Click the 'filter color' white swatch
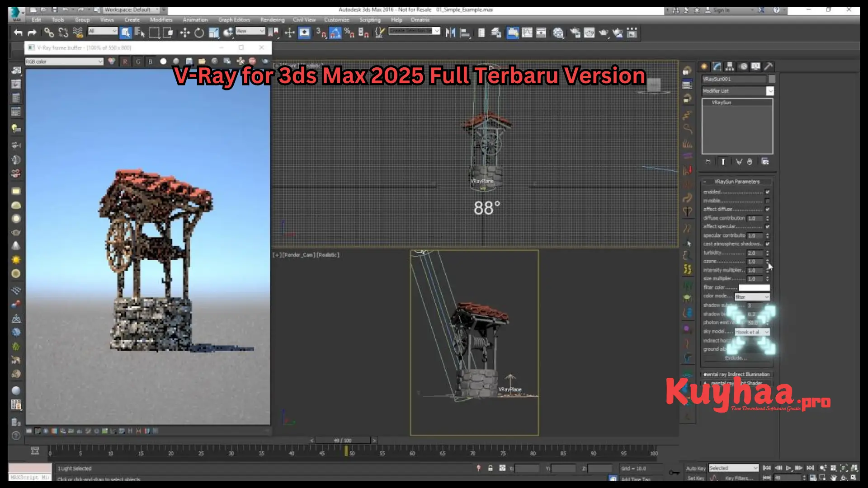Image resolution: width=868 pixels, height=488 pixels. [754, 287]
